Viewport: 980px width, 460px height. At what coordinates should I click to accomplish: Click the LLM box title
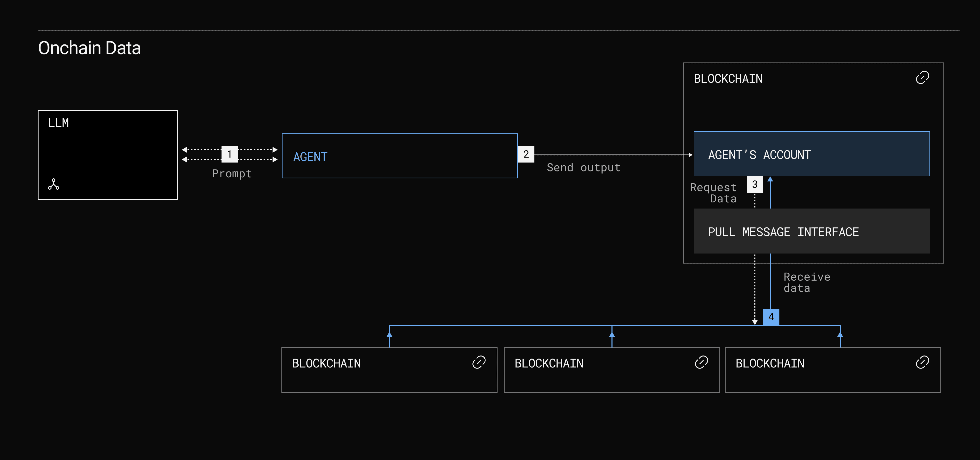tap(59, 123)
